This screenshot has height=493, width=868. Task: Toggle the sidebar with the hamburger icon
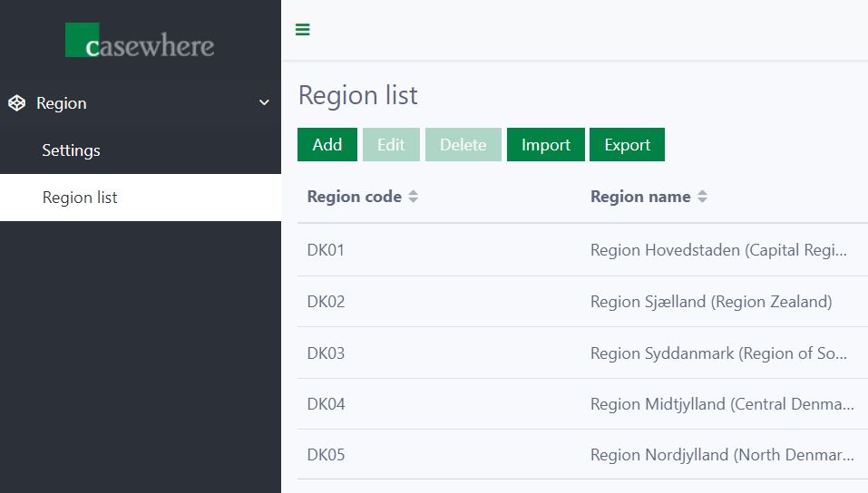point(303,30)
